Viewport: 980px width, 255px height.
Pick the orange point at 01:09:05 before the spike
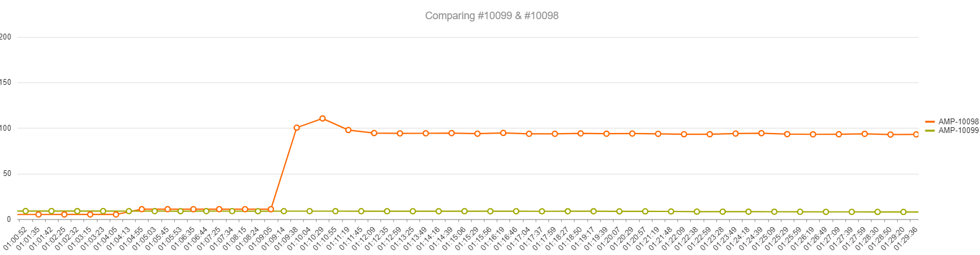tap(271, 209)
